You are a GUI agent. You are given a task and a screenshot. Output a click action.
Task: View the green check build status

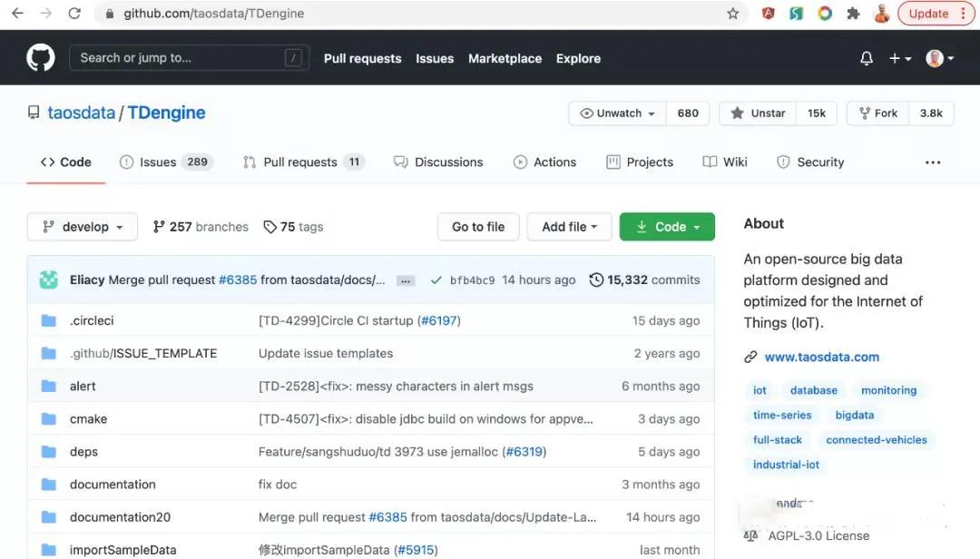436,280
